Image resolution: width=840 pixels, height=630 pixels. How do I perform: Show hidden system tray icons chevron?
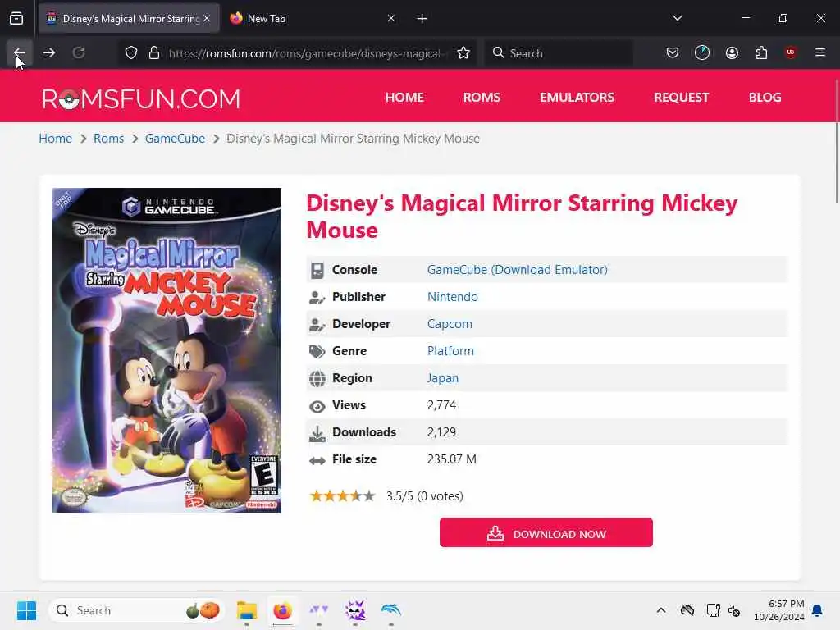pyautogui.click(x=661, y=610)
